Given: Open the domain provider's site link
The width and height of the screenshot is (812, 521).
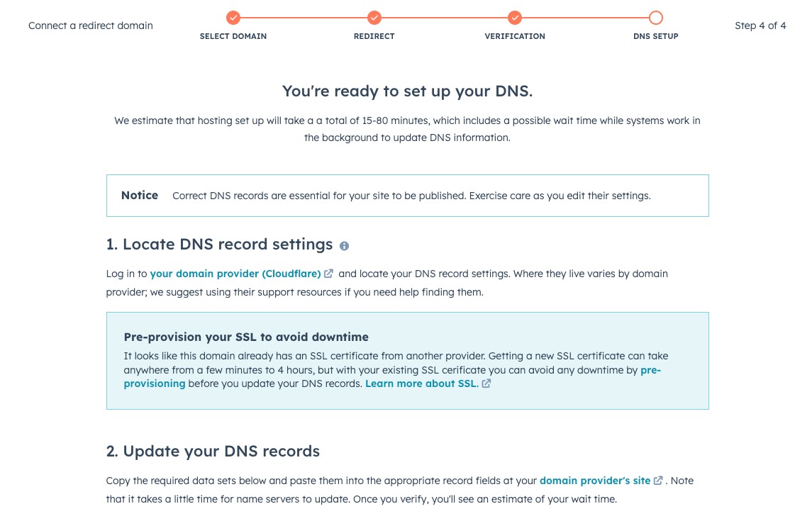Looking at the screenshot, I should (x=595, y=481).
